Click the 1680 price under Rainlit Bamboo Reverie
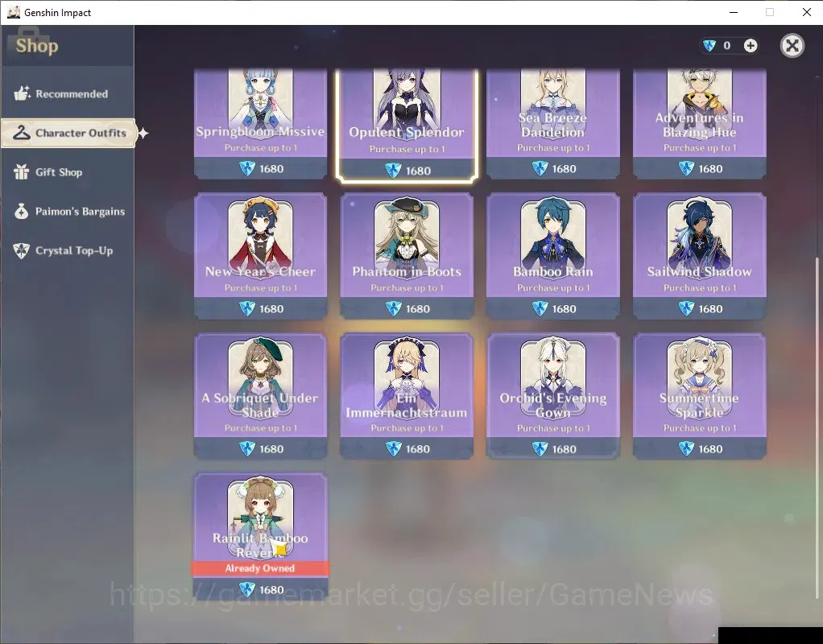This screenshot has height=644, width=823. coord(262,589)
